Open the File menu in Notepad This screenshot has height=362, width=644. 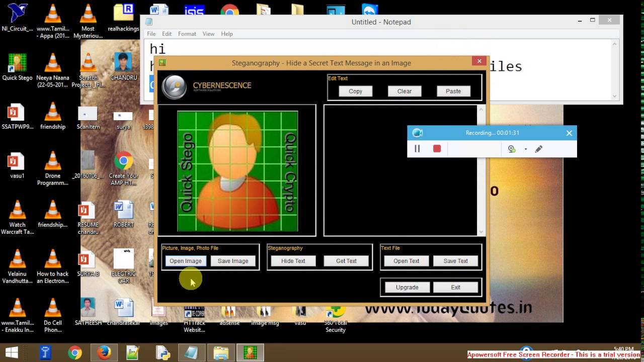[x=151, y=34]
